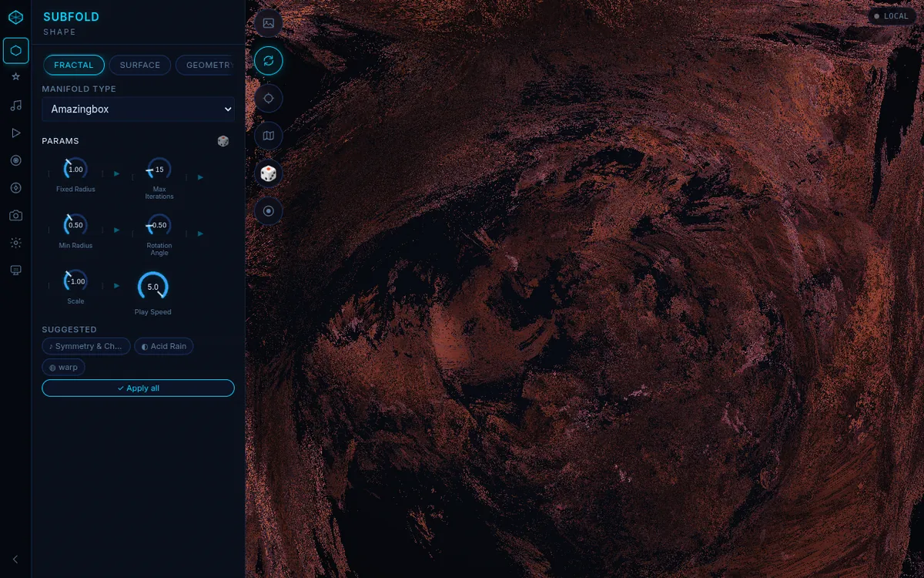Image resolution: width=924 pixels, height=578 pixels.
Task: Open the gear settings sidebar icon
Action: 15,243
